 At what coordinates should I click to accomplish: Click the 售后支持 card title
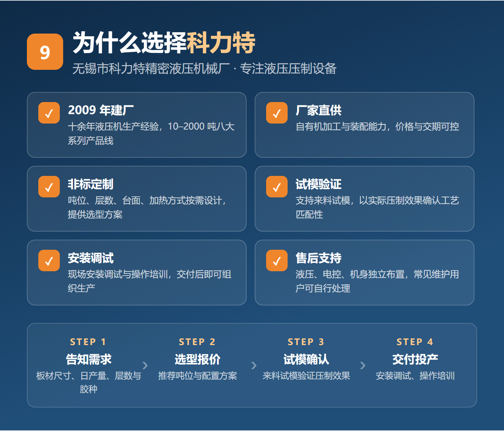click(319, 258)
